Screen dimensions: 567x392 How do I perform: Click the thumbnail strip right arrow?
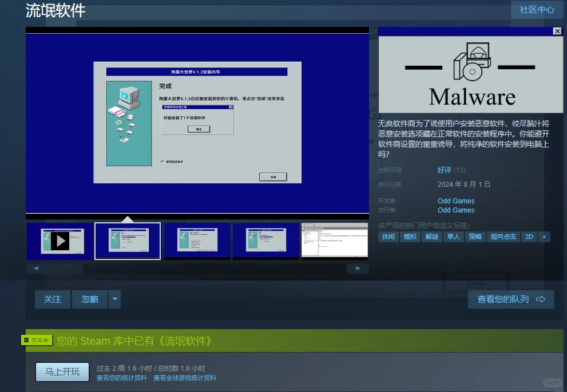click(x=358, y=268)
